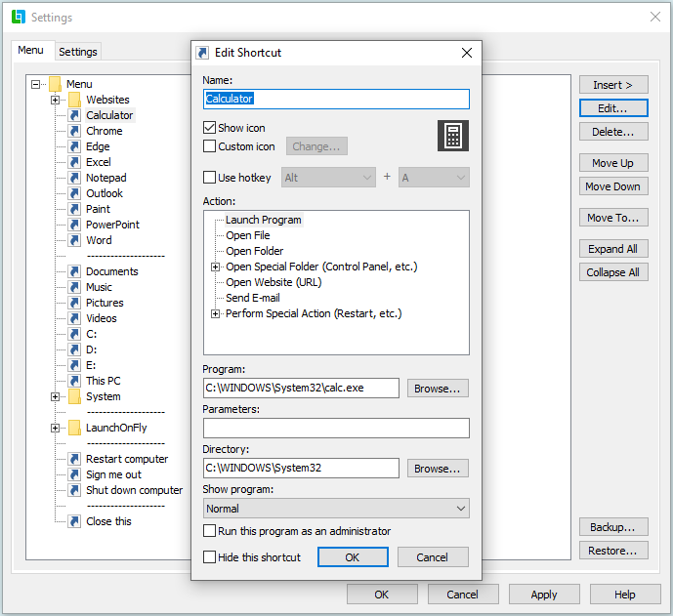Click into the Name text field
Viewport: 673px width, 616px height.
point(336,100)
